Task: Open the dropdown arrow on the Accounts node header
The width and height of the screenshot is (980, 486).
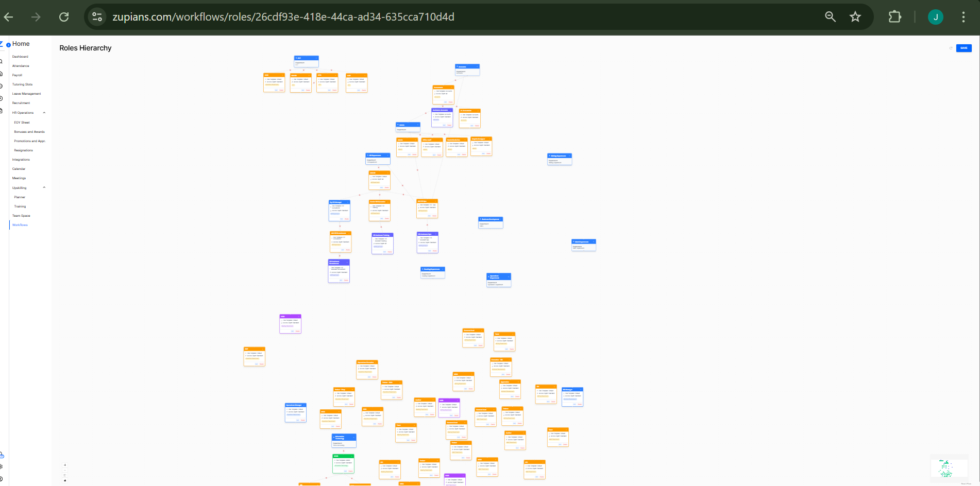Action: [477, 66]
